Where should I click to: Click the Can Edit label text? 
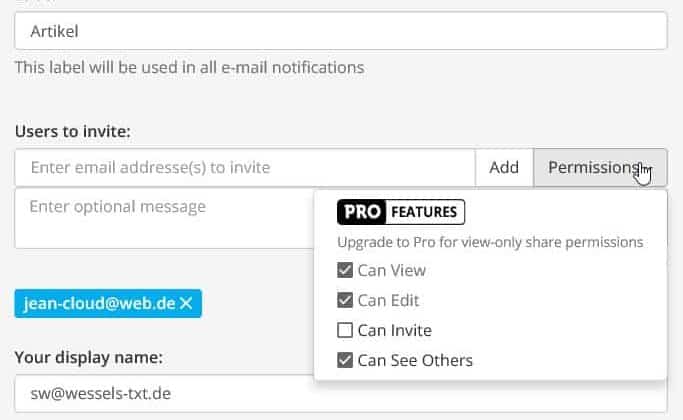388,301
